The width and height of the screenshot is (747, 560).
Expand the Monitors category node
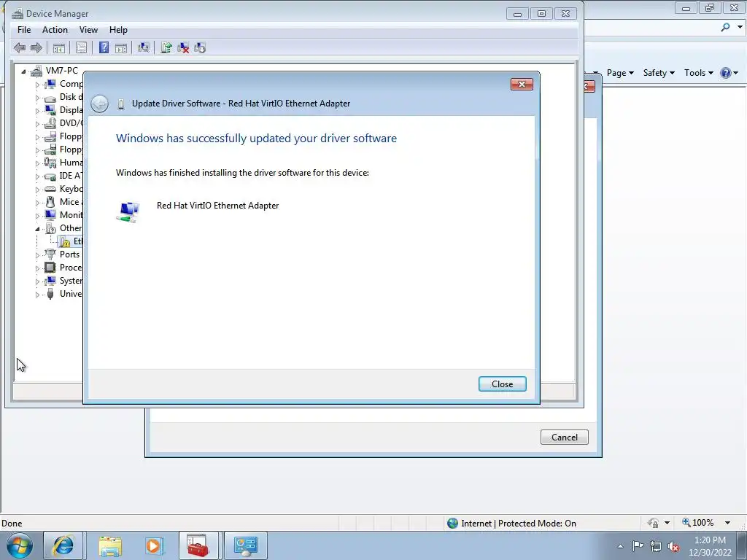pyautogui.click(x=37, y=216)
